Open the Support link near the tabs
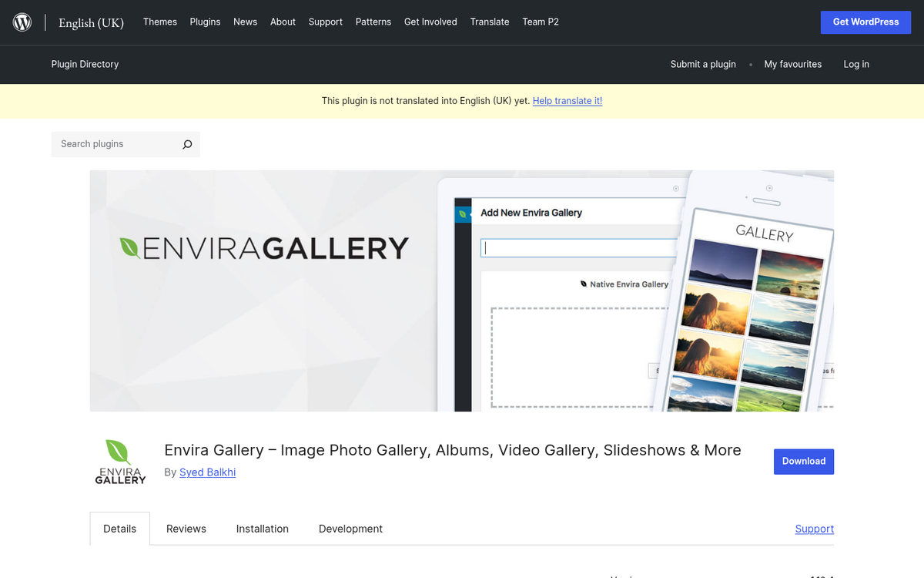The image size is (924, 578). 814,529
